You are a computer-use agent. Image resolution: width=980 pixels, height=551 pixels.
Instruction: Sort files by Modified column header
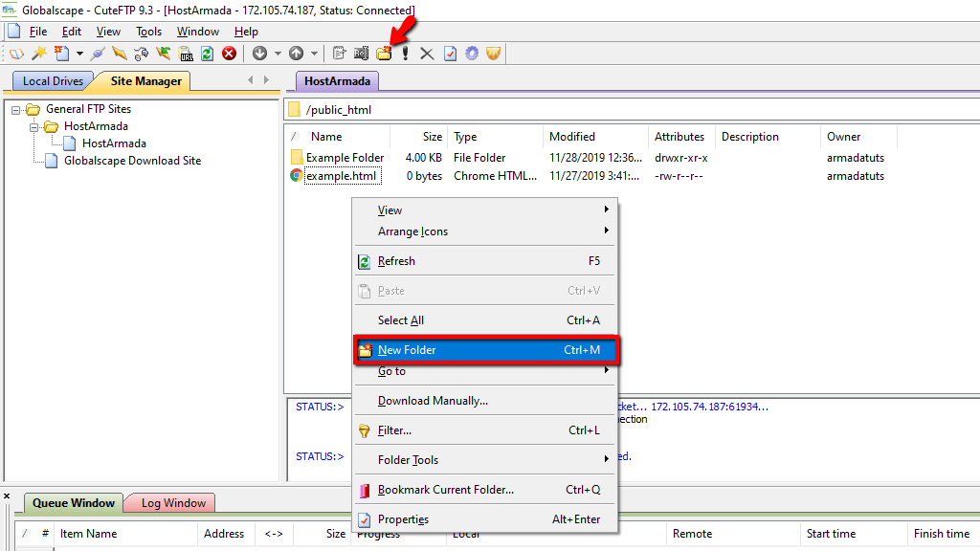595,137
